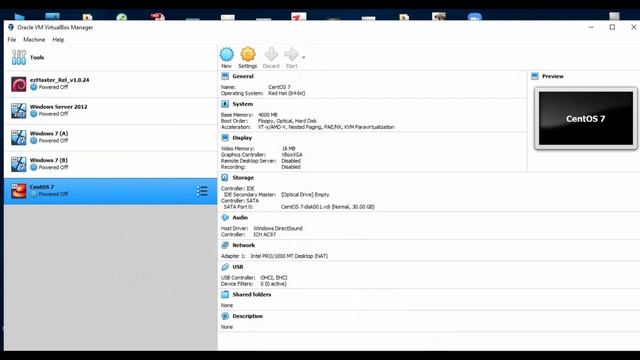Open the Description header link
Screen dimensions: 640x360
coord(247,316)
